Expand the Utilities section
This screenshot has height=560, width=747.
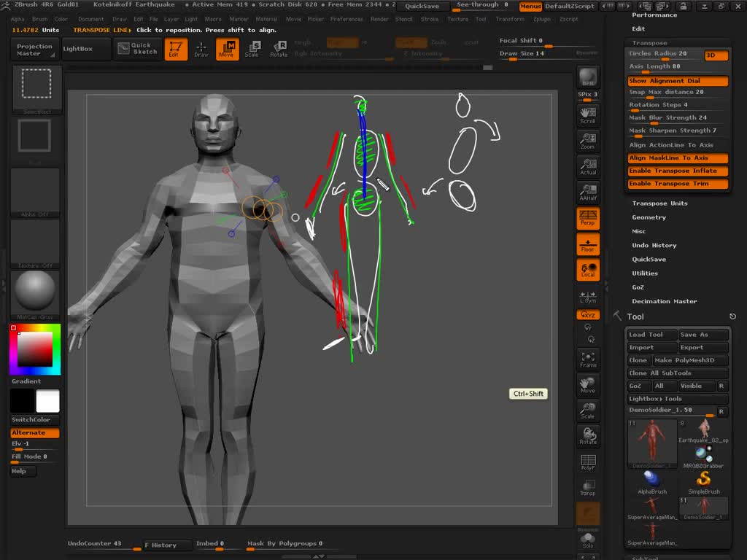click(645, 273)
